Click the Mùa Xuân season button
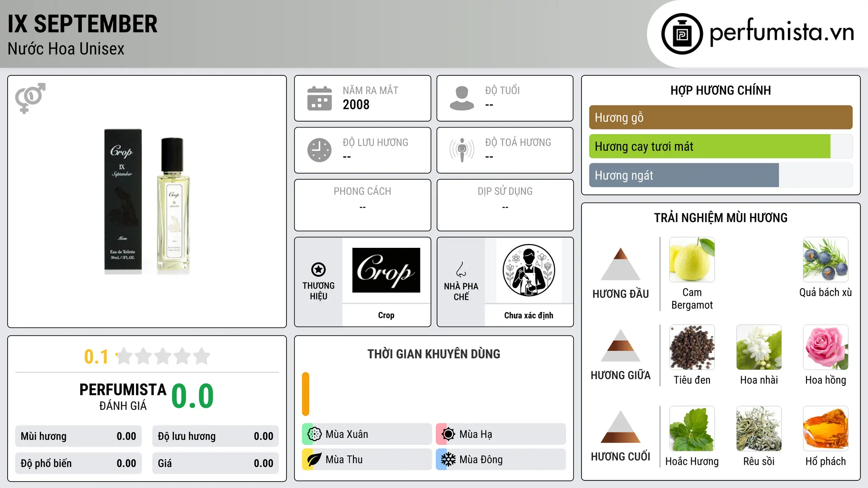 (x=367, y=434)
